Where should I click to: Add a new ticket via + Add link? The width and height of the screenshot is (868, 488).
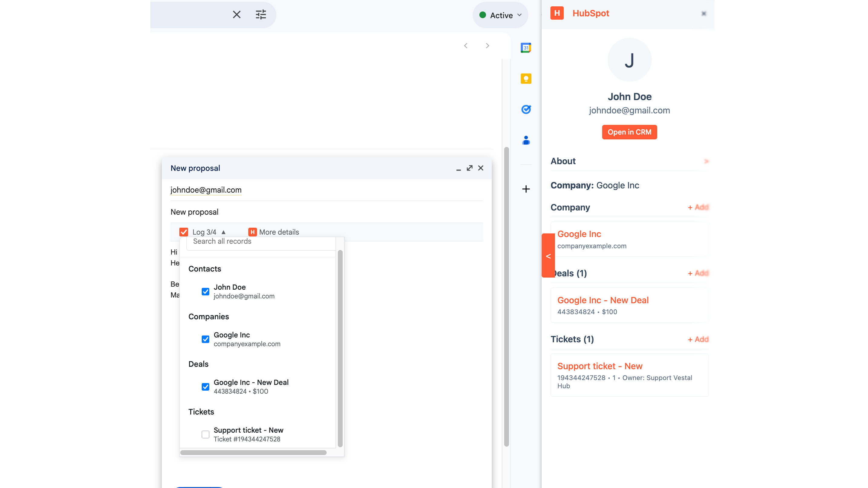[698, 339]
